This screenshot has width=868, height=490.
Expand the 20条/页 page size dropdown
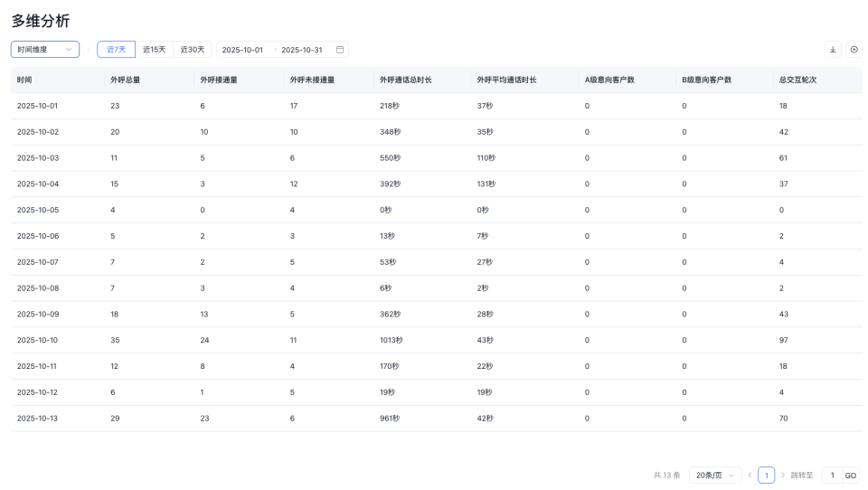[x=714, y=476]
